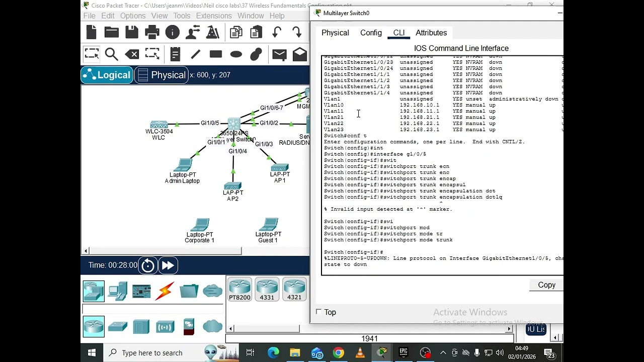Image resolution: width=644 pixels, height=362 pixels.
Task: Add a Complex PDU open envelope
Action: [299, 54]
